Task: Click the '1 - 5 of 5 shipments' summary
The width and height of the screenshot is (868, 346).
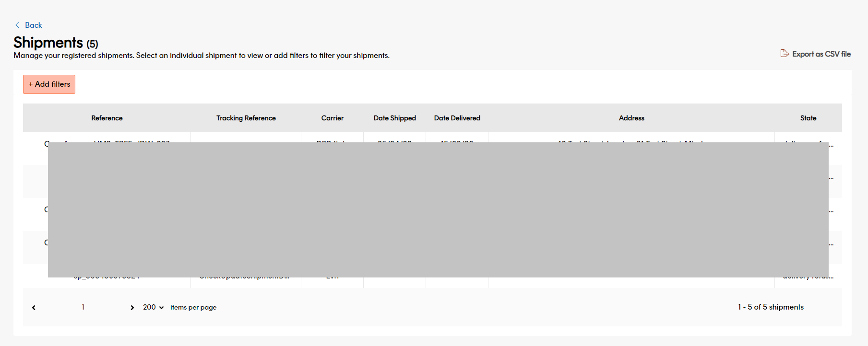Action: click(x=770, y=307)
